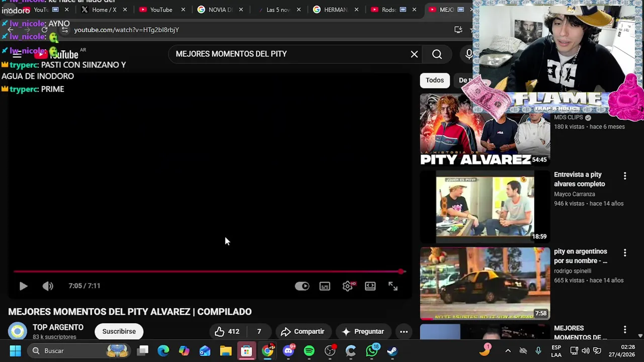Close the Las 5 nov tab

[298, 10]
